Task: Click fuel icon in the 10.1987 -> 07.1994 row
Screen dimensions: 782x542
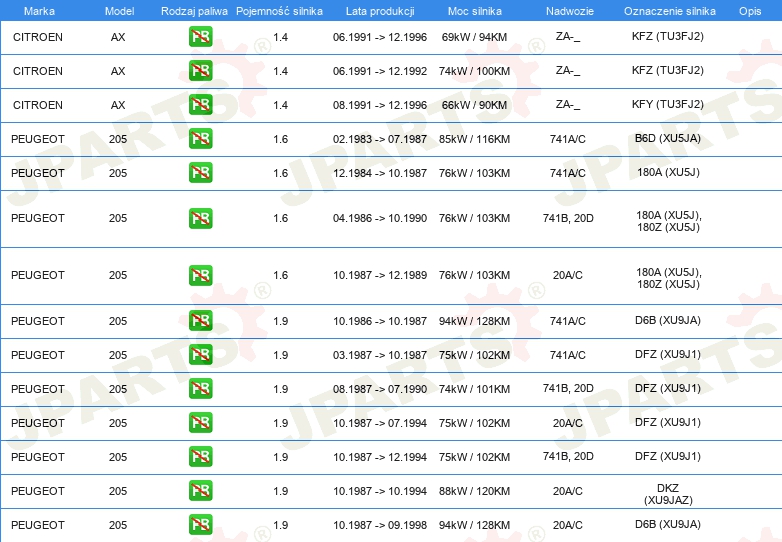Action: click(x=200, y=422)
